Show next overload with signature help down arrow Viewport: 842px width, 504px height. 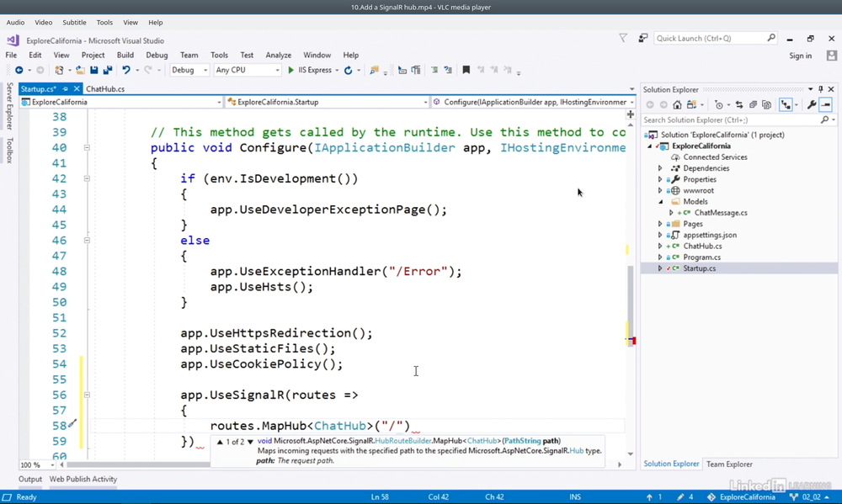(x=250, y=443)
